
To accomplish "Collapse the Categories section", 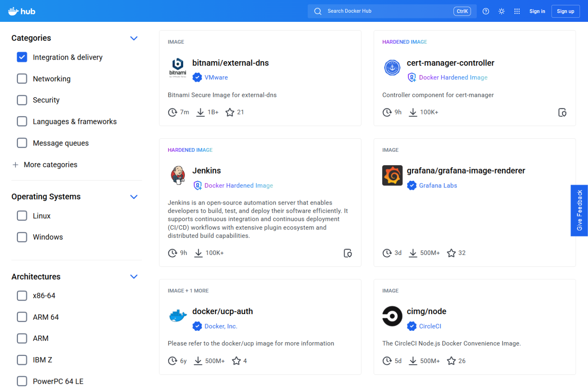I will 134,38.
